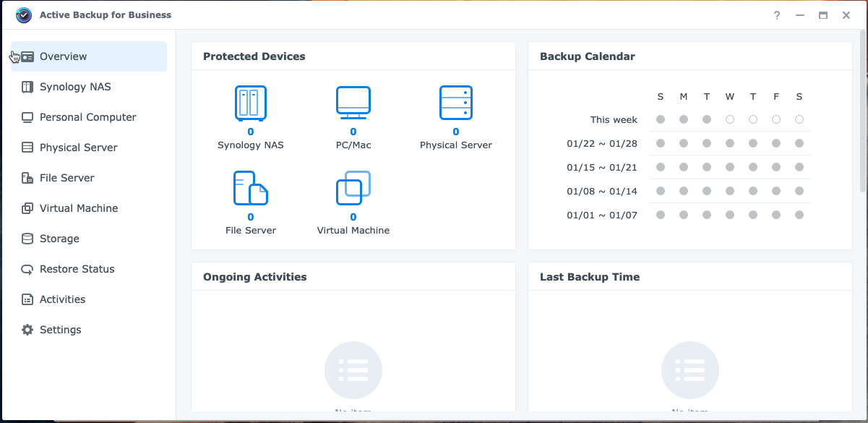Click Sunday's status dot in This week row

pos(660,119)
